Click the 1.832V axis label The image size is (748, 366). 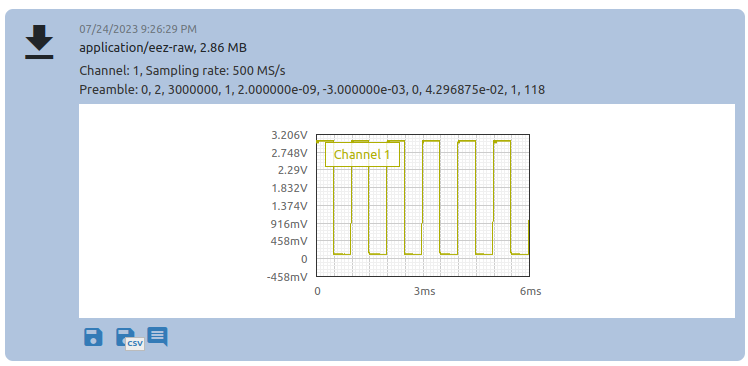(x=289, y=188)
